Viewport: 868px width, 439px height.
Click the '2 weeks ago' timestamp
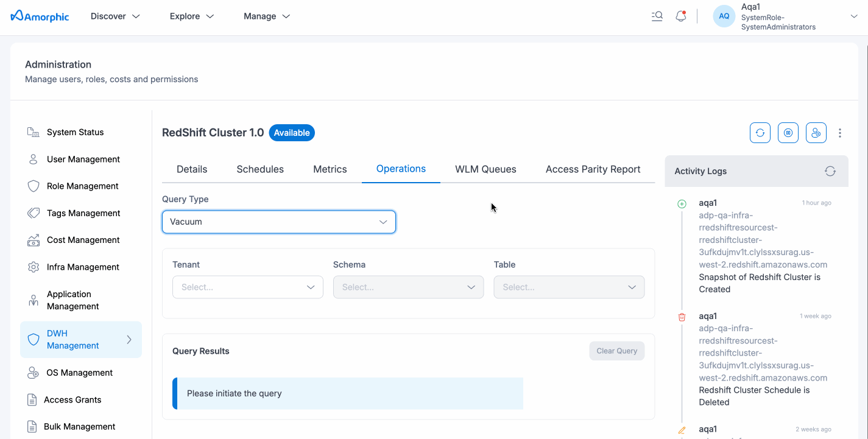click(x=813, y=429)
